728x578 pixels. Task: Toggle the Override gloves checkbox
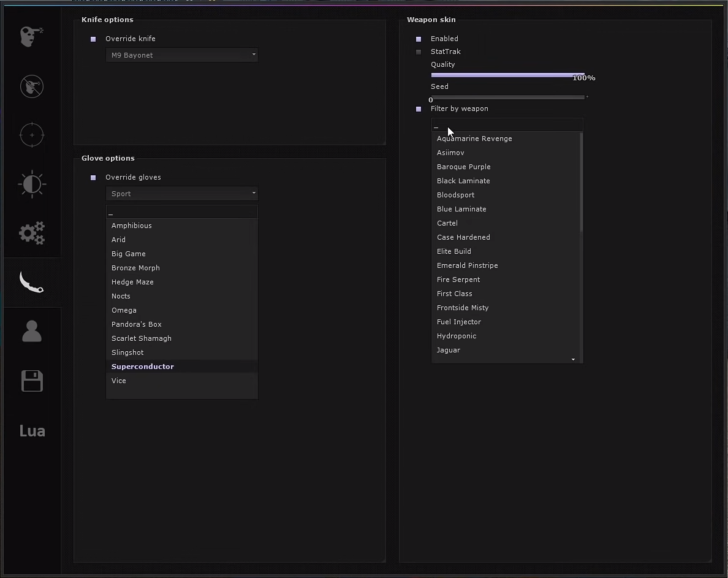pos(93,178)
